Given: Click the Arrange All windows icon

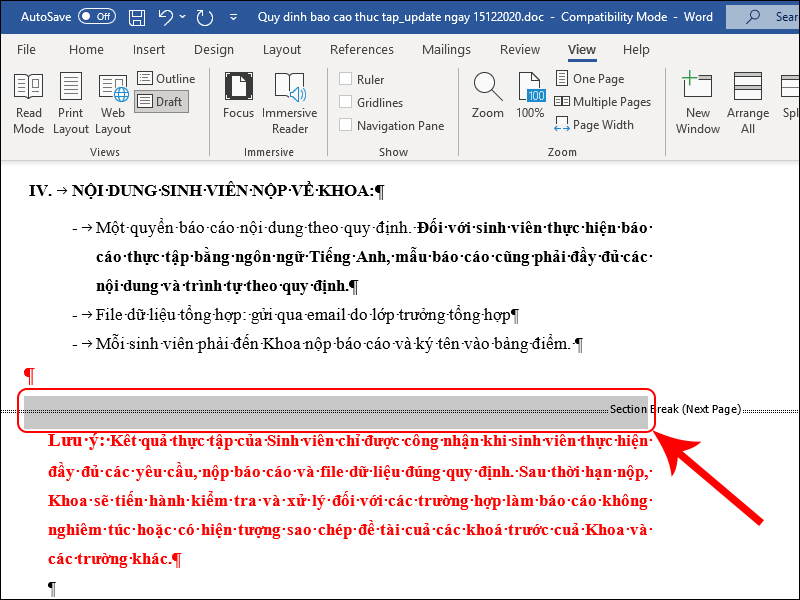Looking at the screenshot, I should tap(747, 103).
